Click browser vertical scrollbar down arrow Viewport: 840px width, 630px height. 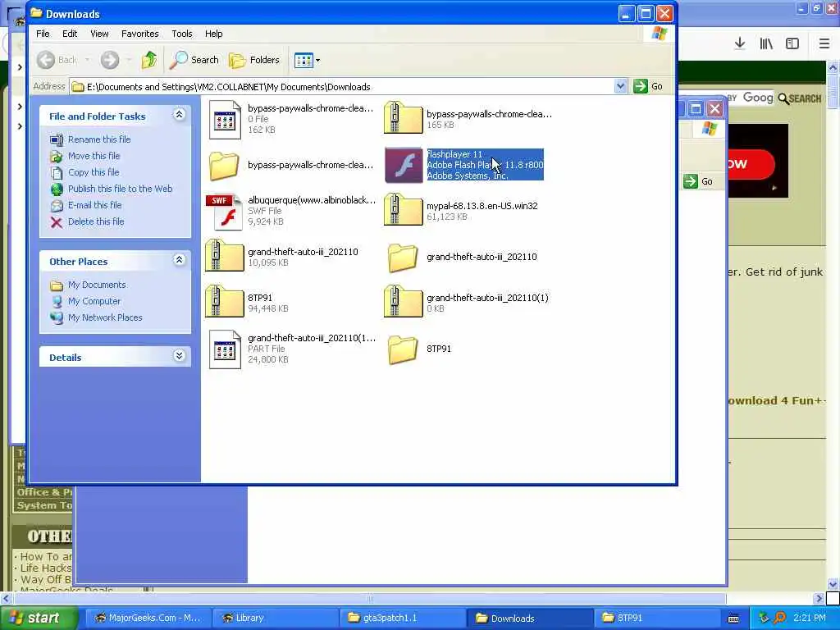pyautogui.click(x=833, y=584)
